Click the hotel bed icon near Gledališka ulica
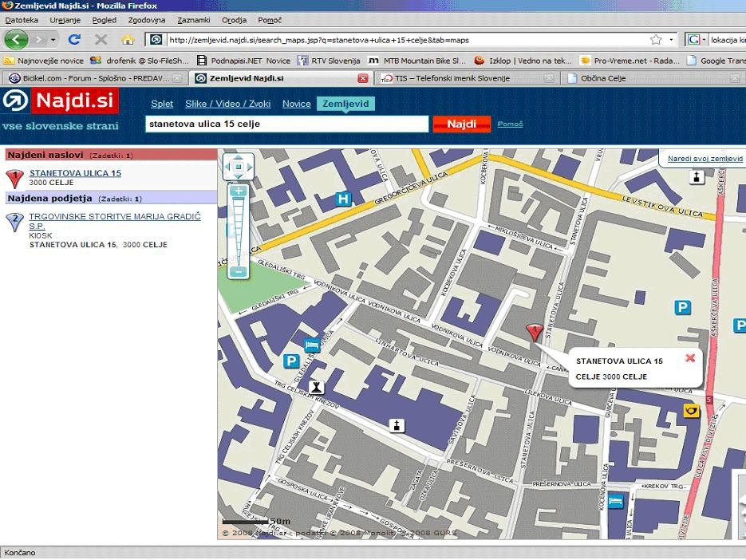Viewport: 746px width, 560px height. click(x=312, y=345)
